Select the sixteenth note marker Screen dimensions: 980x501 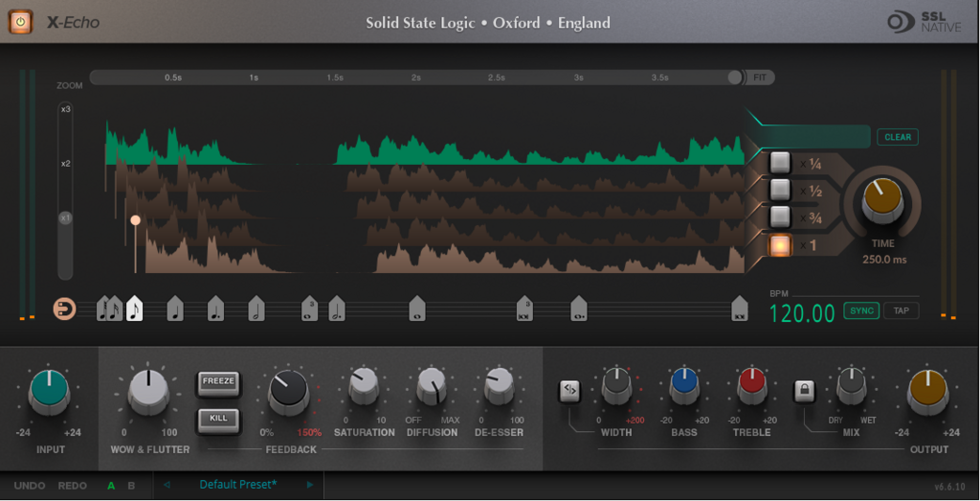[x=113, y=308]
